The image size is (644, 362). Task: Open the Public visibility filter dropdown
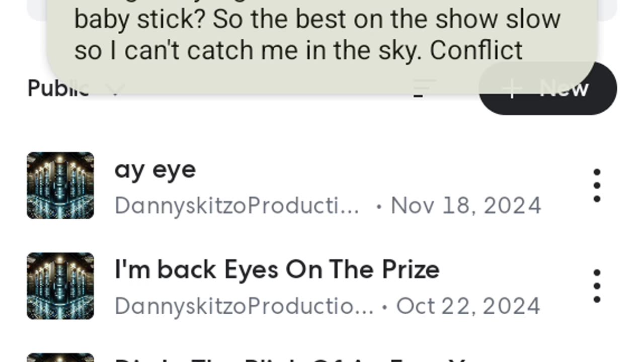(58, 89)
